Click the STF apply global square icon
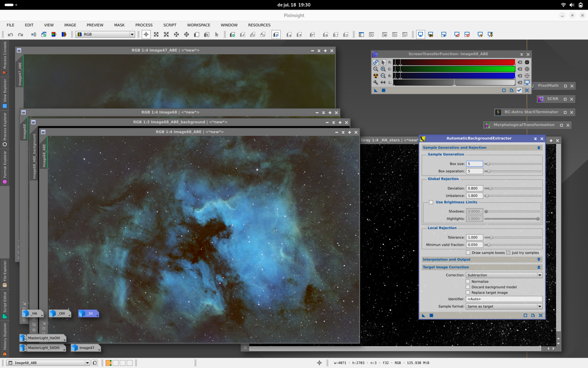588x368 pixels. click(x=383, y=90)
